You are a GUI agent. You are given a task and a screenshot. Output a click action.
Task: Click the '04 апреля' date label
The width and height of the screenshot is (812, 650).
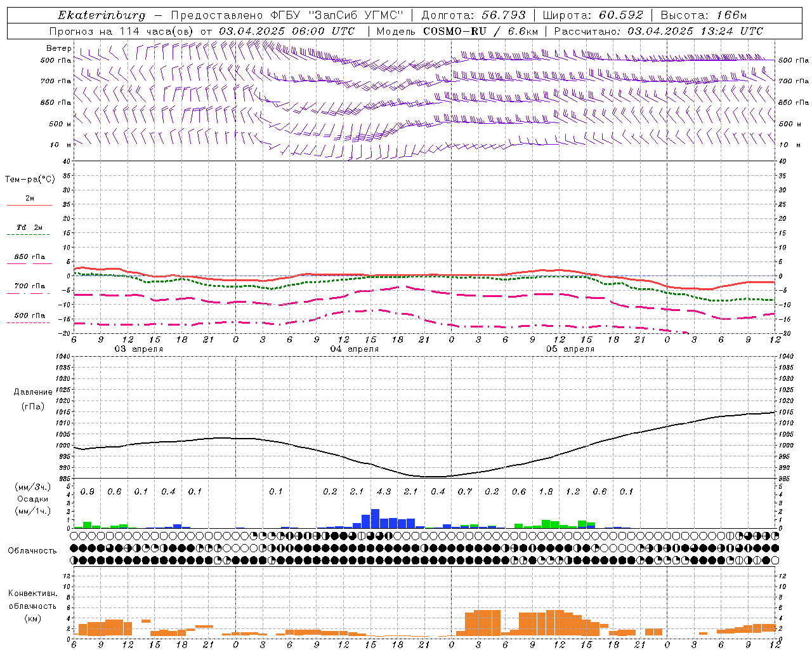pyautogui.click(x=354, y=349)
